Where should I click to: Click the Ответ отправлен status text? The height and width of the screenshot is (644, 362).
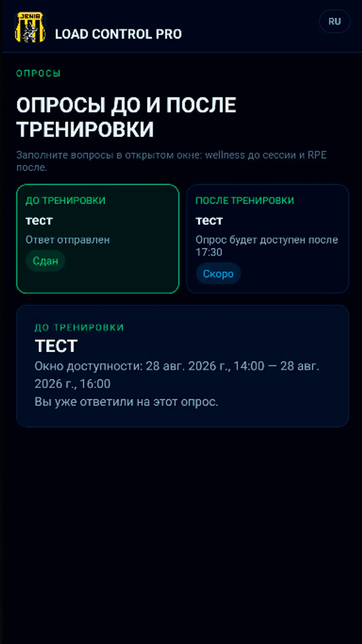(x=68, y=240)
